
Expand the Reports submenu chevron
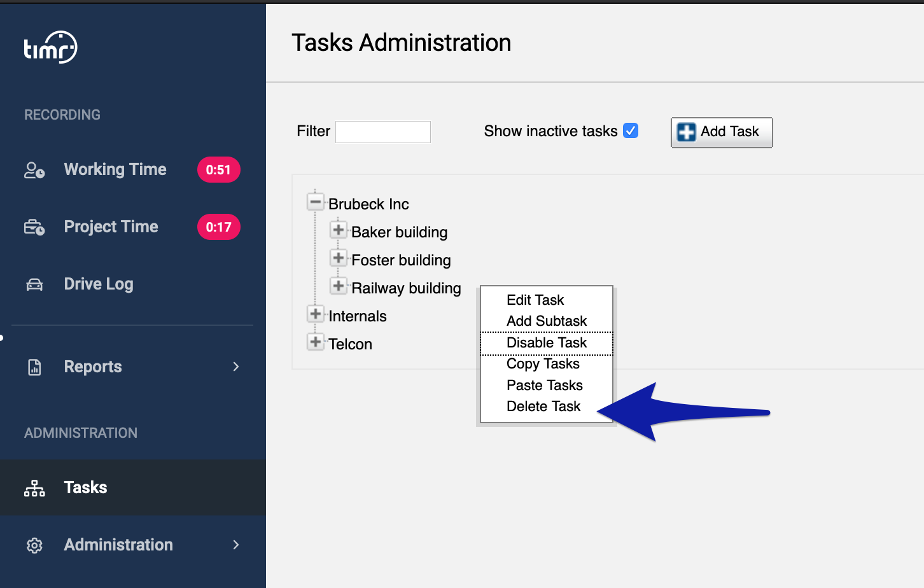[x=236, y=367]
